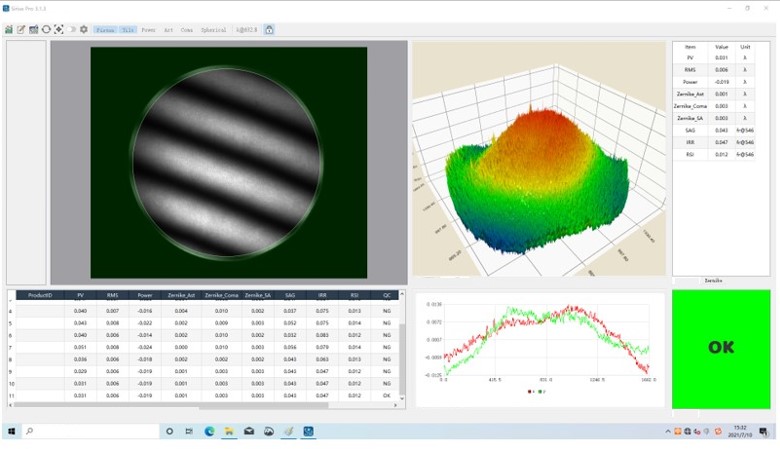Expand the system tray hidden icons chevron

pos(668,431)
